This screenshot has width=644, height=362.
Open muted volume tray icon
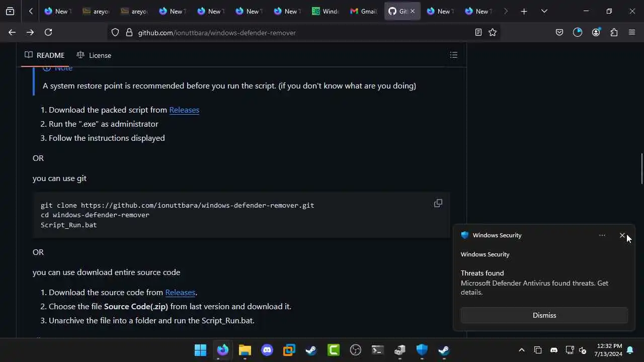[x=583, y=350]
